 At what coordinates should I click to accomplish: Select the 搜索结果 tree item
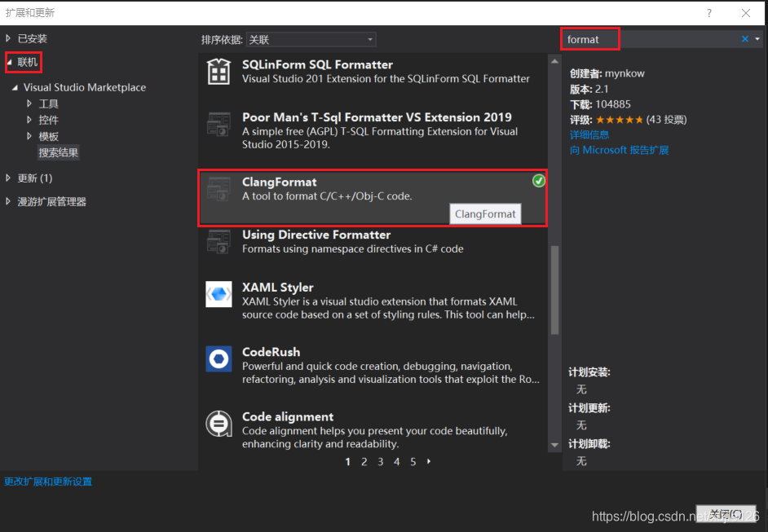(58, 152)
